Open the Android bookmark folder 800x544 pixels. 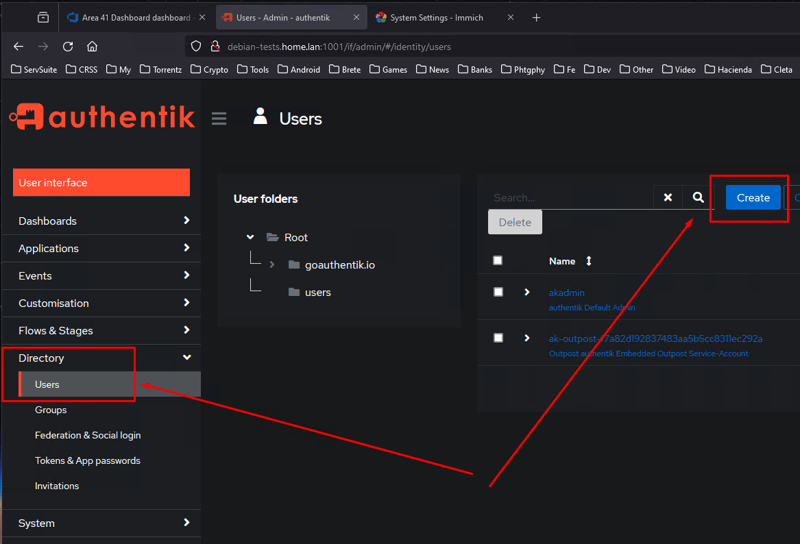pyautogui.click(x=299, y=69)
